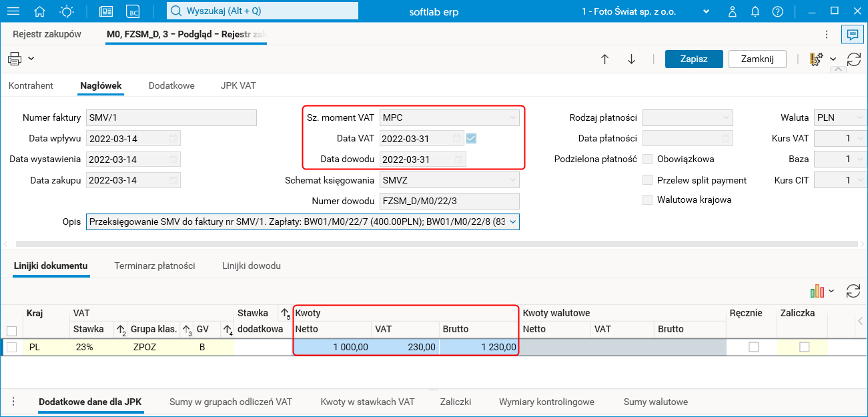Open the chart icon above the lines grid
The height and width of the screenshot is (417, 868).
point(817,291)
